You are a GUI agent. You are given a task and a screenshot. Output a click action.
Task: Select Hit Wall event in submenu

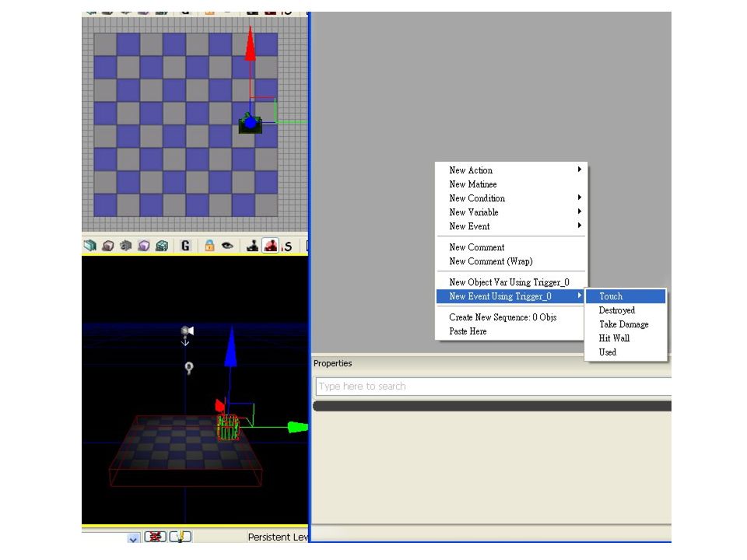[x=626, y=338]
